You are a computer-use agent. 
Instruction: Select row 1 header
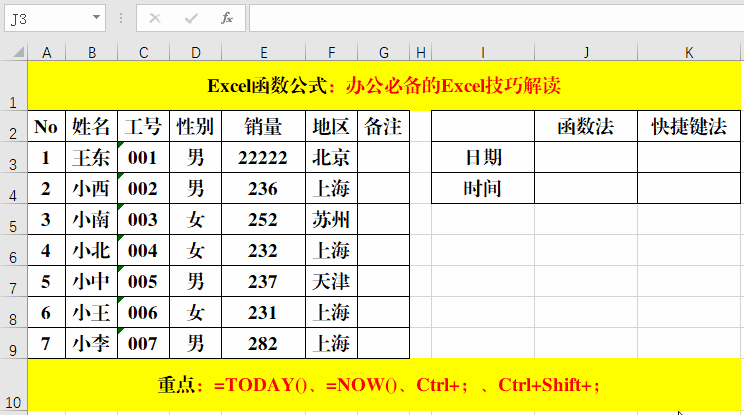tap(13, 86)
